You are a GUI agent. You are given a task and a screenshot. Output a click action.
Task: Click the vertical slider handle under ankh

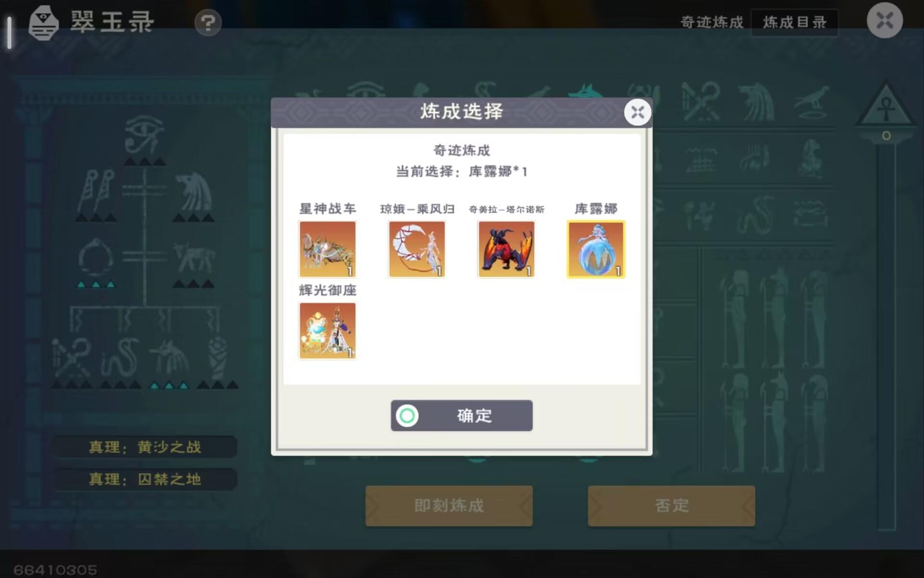886,136
